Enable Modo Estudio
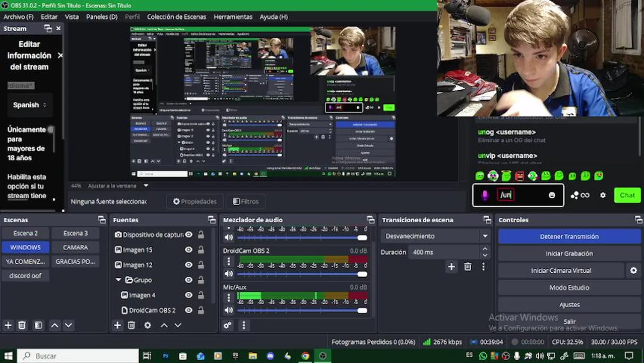644x363 pixels. 569,288
